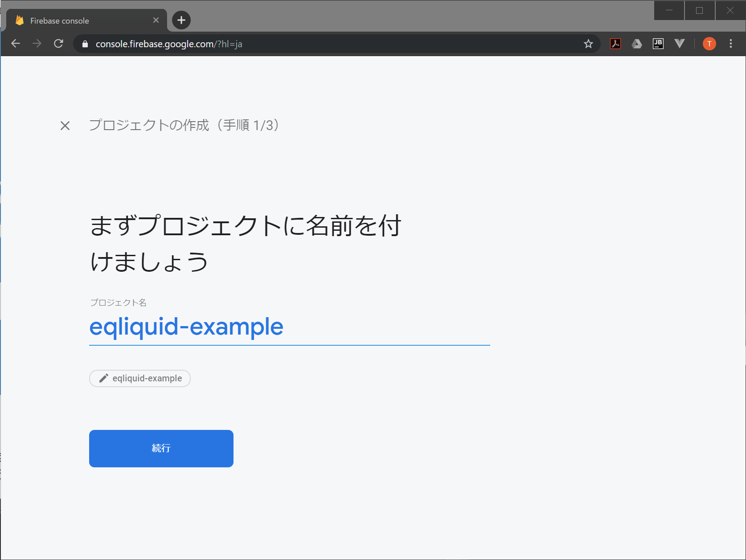Click the project name input field

pos(289,327)
